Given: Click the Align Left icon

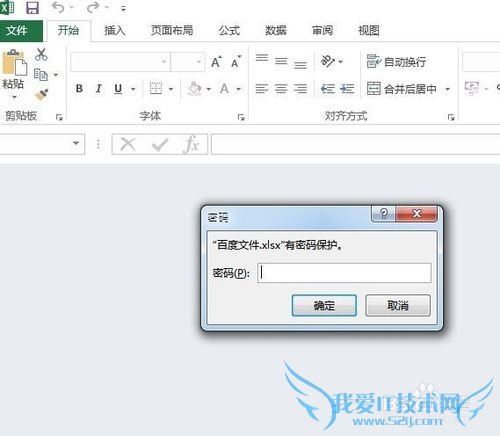Looking at the screenshot, I should pyautogui.click(x=262, y=89).
